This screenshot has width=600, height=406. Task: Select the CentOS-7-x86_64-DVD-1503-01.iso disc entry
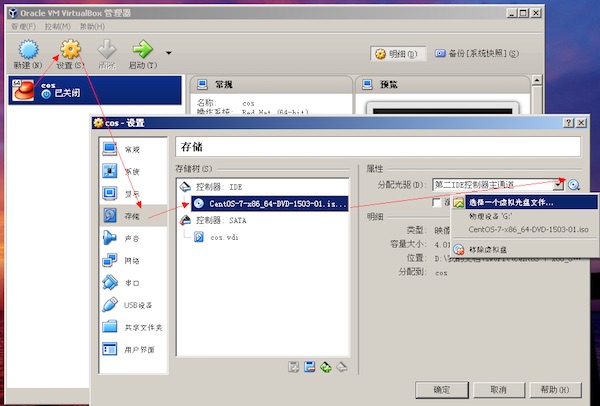pos(270,204)
